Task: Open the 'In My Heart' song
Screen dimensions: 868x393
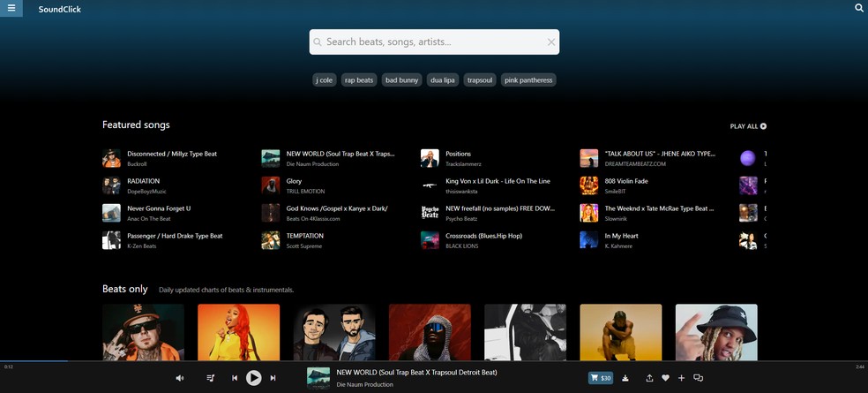Action: (x=621, y=236)
